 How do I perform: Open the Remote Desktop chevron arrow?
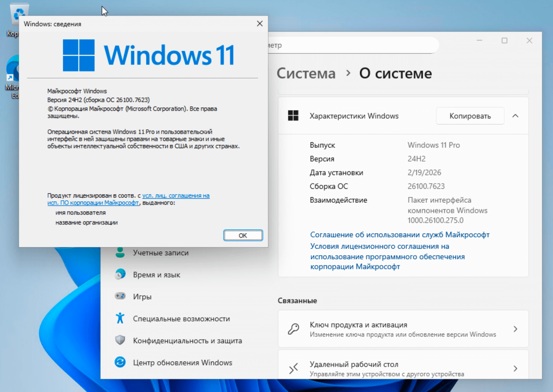515,368
